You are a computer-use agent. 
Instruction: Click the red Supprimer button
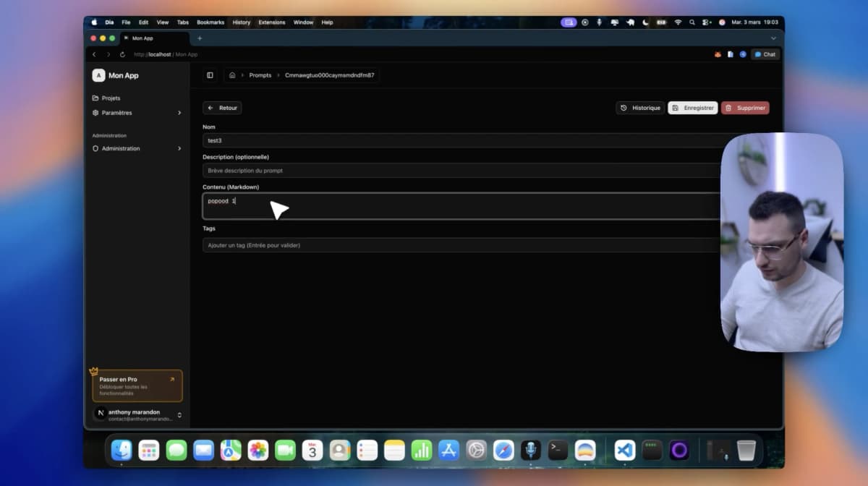[x=745, y=108]
